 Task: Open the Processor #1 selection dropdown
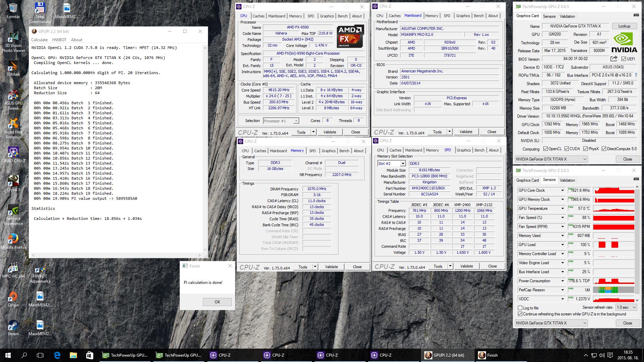pos(281,121)
